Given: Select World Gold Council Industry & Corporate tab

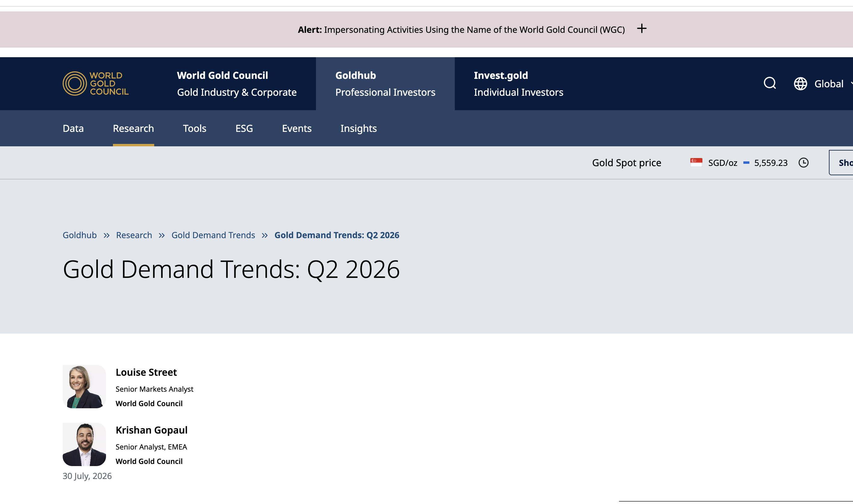Looking at the screenshot, I should (x=237, y=83).
